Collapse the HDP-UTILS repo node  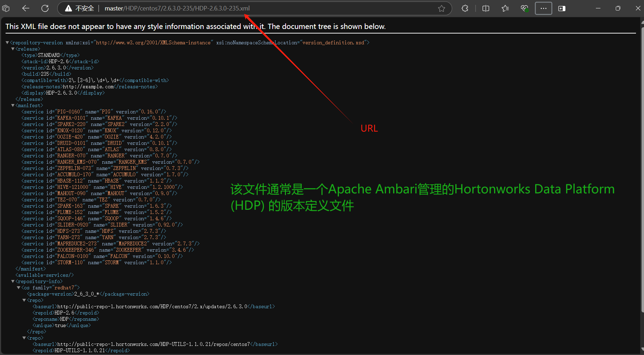24,338
